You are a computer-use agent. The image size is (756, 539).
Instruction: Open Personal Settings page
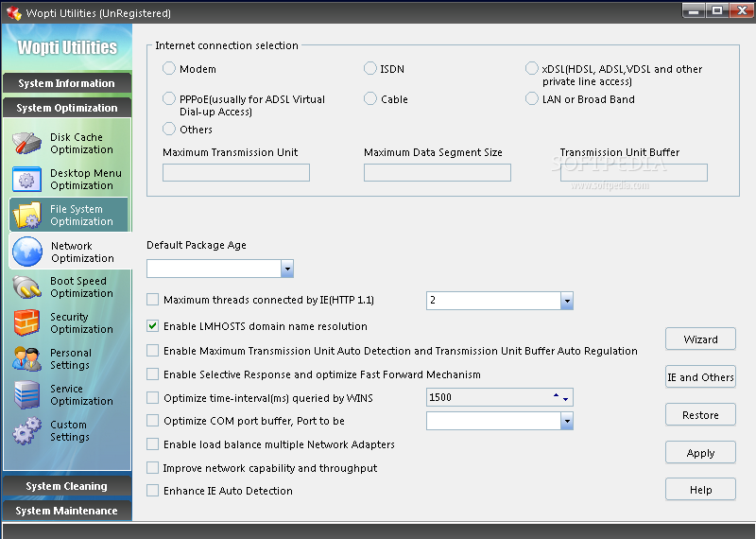[x=69, y=359]
